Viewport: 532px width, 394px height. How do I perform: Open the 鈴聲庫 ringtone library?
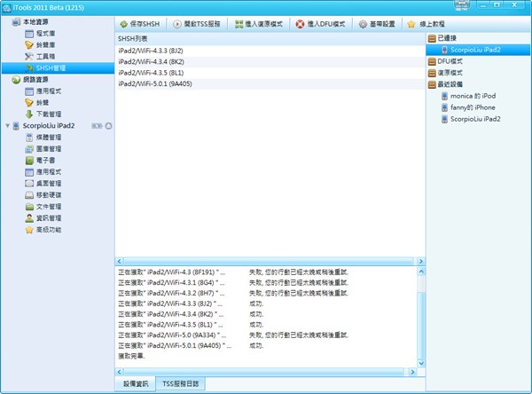(x=40, y=45)
